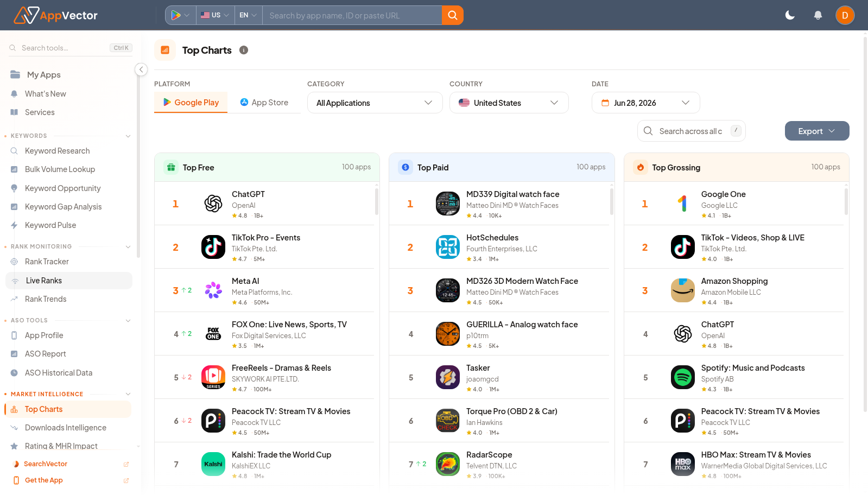This screenshot has width=868, height=495.
Task: Open TikTok Pro - Events app icon
Action: [213, 247]
